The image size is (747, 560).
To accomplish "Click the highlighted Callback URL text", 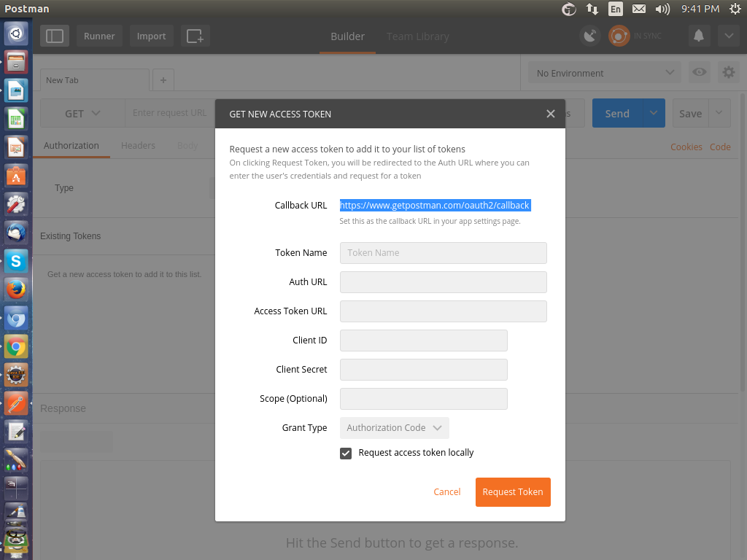I will point(435,205).
